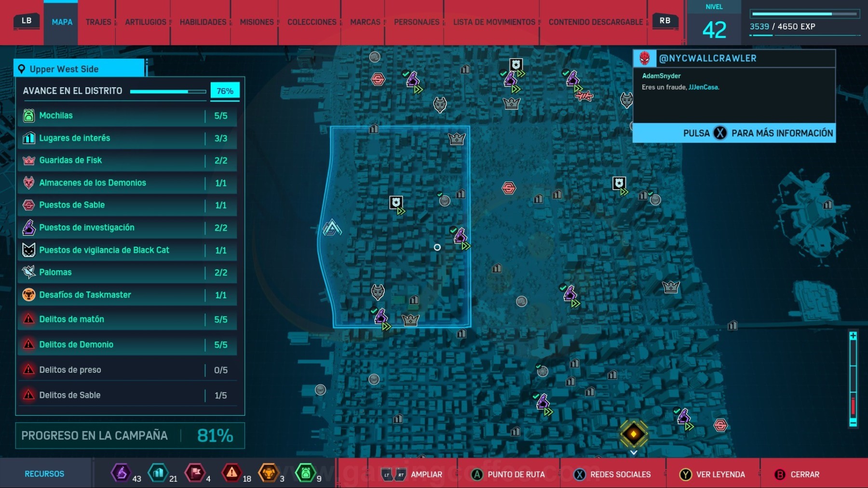Click the backpack token resource icon
The width and height of the screenshot is (868, 488).
click(x=305, y=473)
